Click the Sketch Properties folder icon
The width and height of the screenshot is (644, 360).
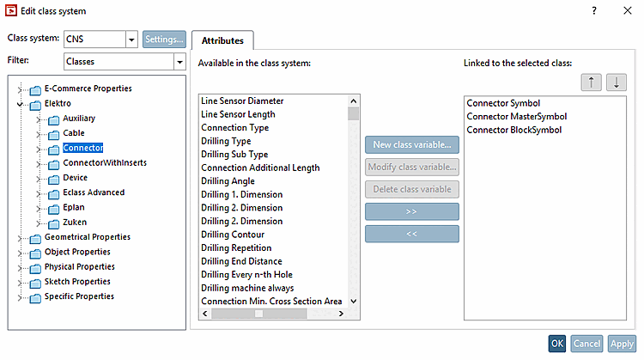(x=35, y=283)
